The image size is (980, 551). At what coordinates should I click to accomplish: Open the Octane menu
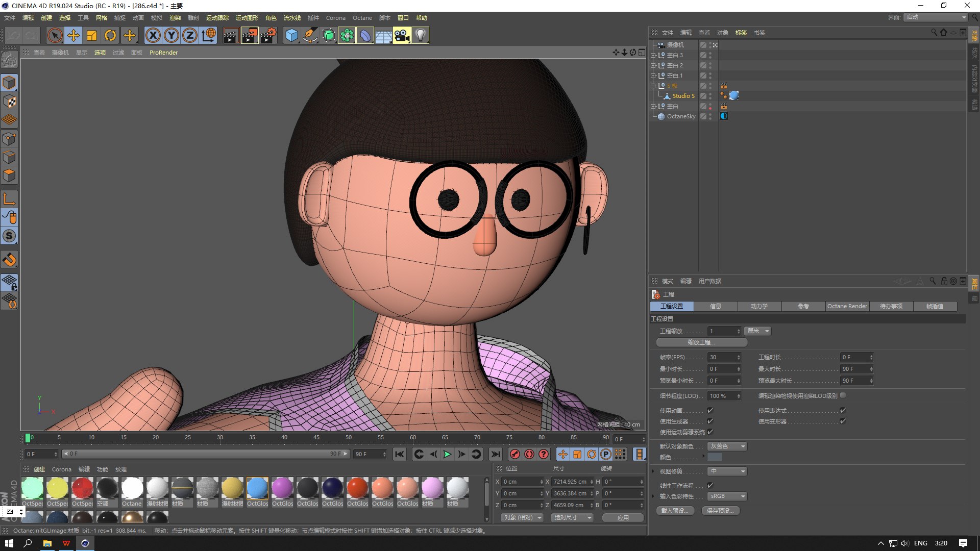pyautogui.click(x=362, y=18)
